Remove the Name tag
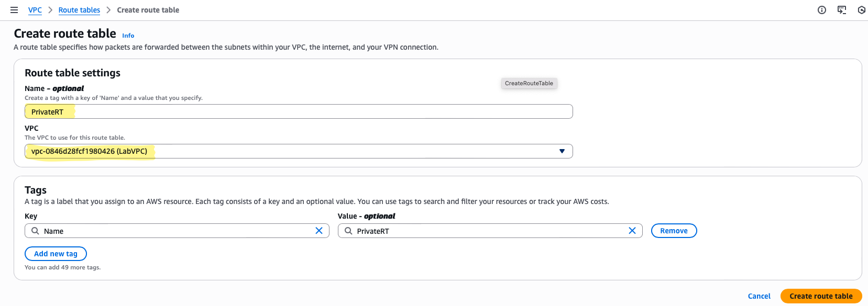Viewport: 868px width, 306px height. click(x=674, y=231)
